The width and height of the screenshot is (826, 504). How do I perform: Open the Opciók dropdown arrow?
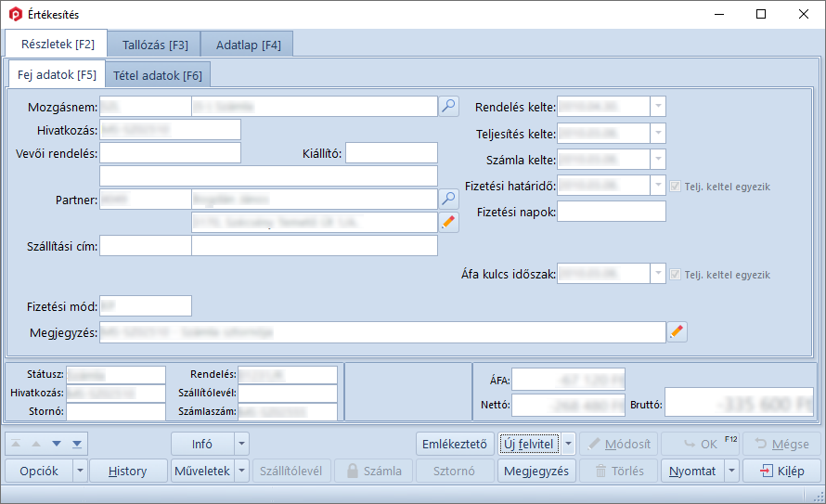tap(80, 471)
